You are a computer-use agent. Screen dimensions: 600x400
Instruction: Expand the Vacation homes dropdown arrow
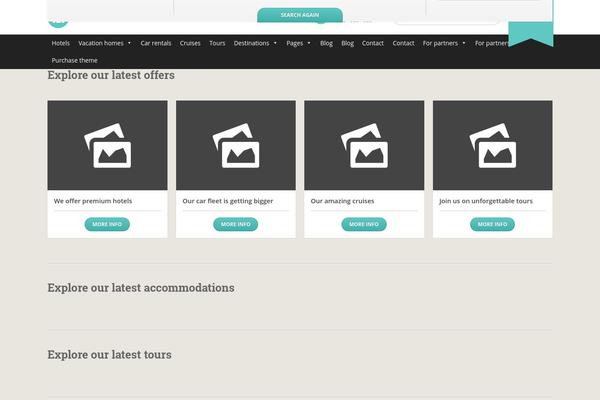coord(129,43)
